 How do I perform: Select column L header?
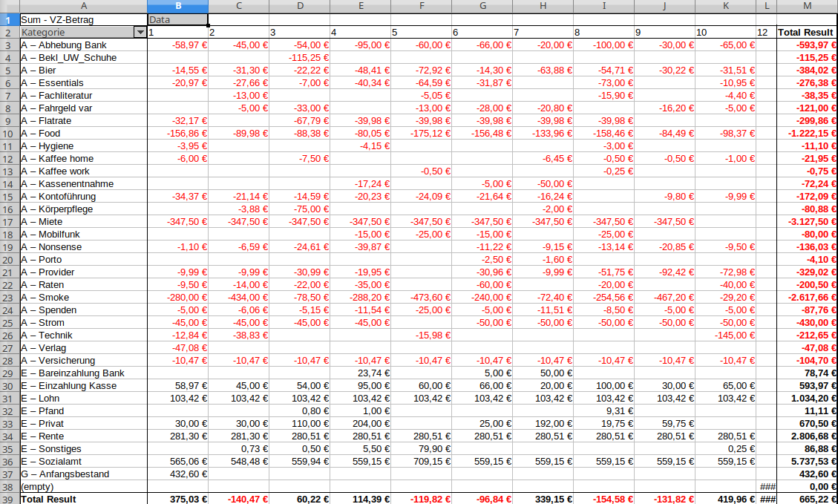coord(766,6)
